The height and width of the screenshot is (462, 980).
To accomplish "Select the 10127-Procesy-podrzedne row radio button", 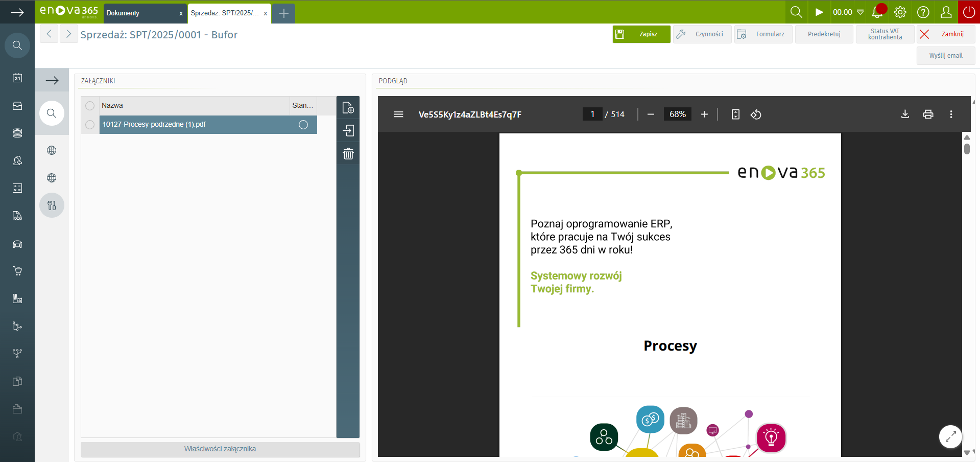I will [90, 125].
